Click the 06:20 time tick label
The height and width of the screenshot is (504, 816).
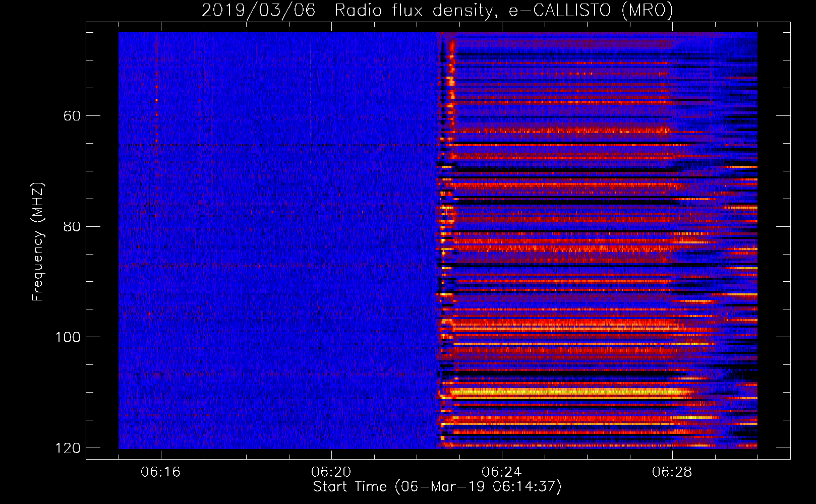[331, 472]
